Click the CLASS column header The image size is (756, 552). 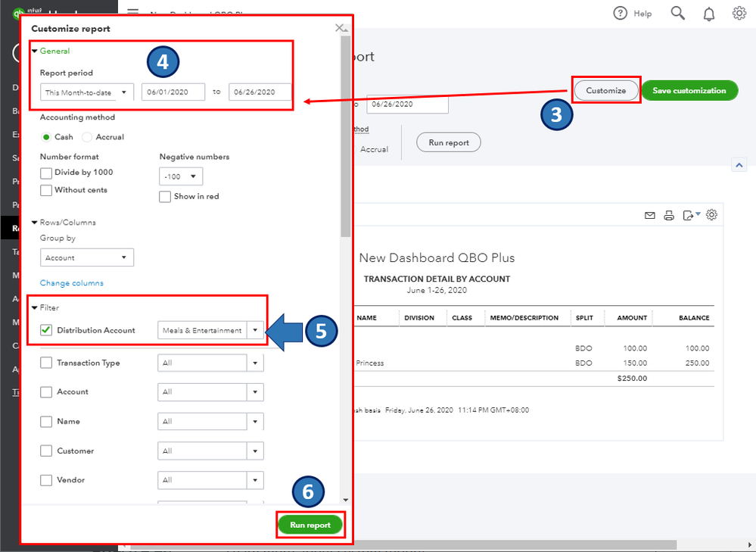(462, 318)
